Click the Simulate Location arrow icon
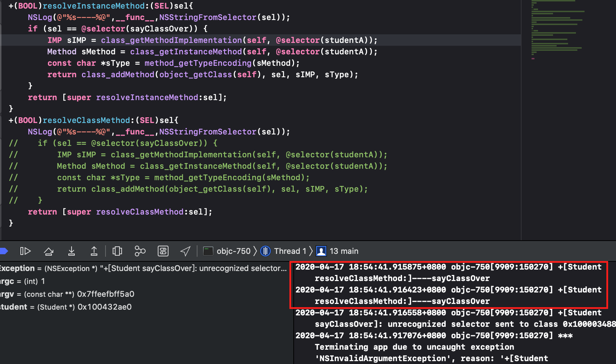This screenshot has height=364, width=616. pos(185,251)
